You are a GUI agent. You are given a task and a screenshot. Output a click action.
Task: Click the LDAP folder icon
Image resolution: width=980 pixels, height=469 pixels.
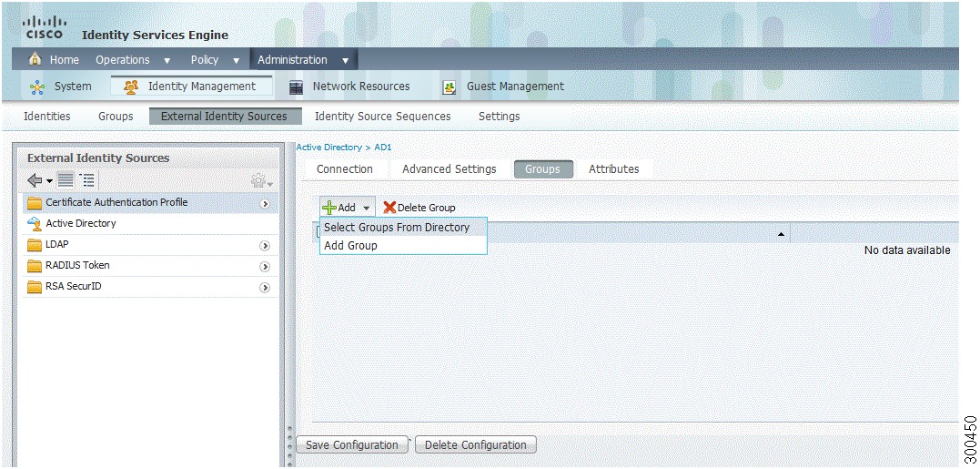(35, 245)
